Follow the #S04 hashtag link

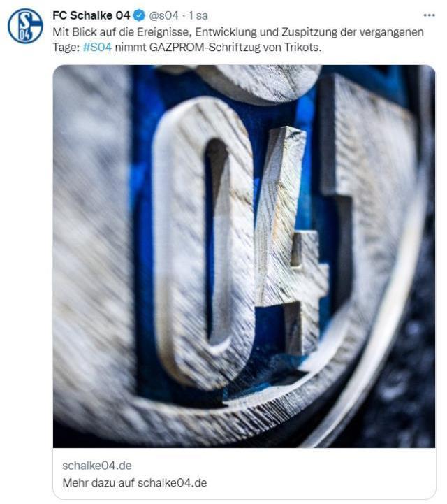pos(97,48)
